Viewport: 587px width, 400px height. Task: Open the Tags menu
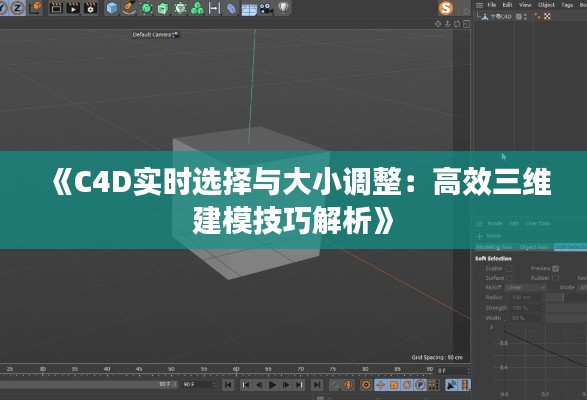coord(567,5)
